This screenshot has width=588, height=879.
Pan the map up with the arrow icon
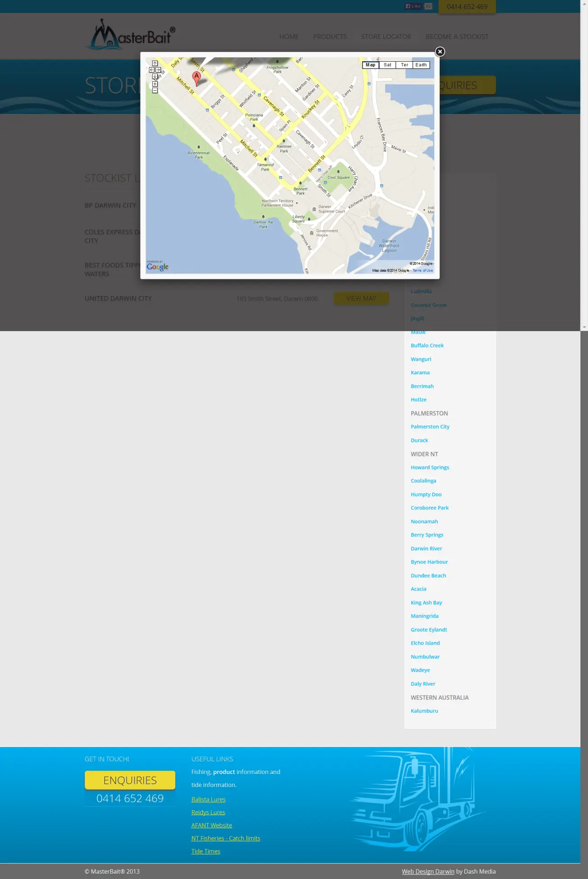click(155, 64)
